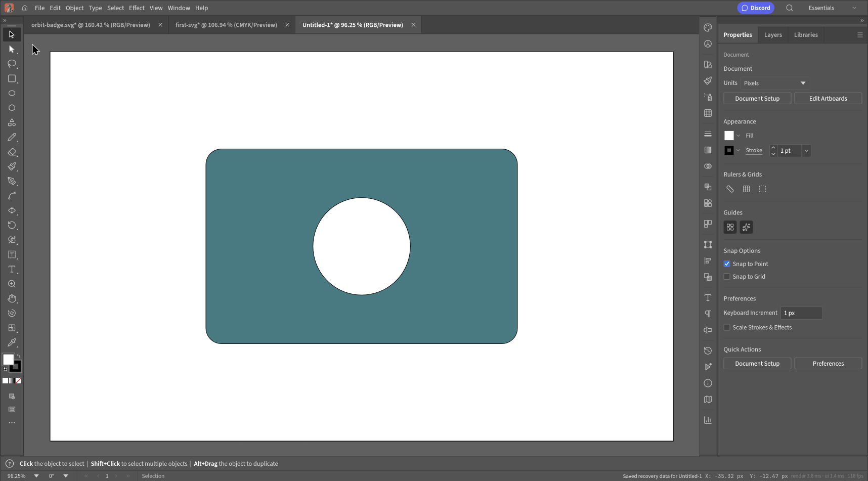
Task: Select the Zoom tool
Action: coord(12,284)
